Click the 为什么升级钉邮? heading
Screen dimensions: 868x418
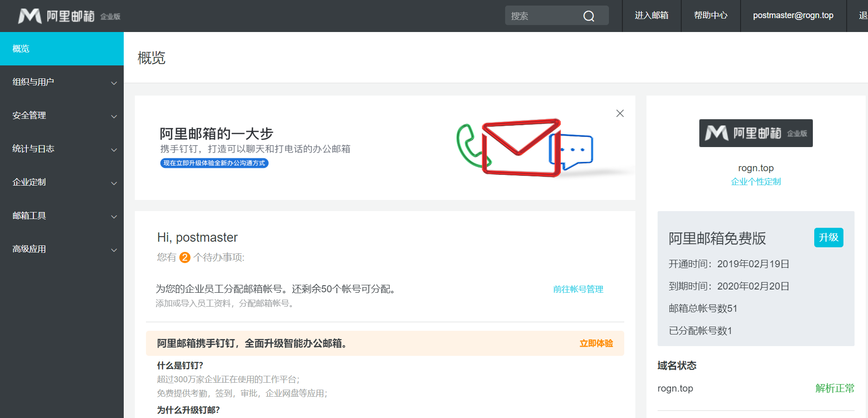click(x=189, y=410)
